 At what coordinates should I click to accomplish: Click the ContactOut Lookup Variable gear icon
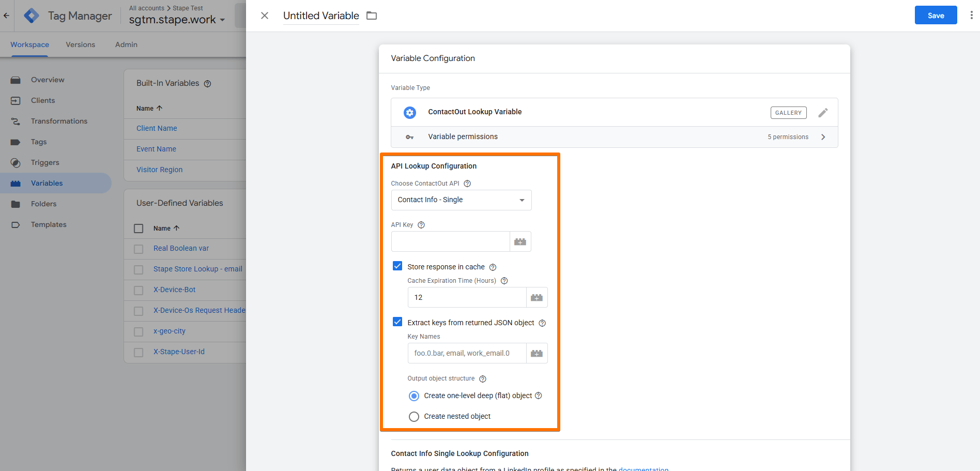tap(410, 112)
